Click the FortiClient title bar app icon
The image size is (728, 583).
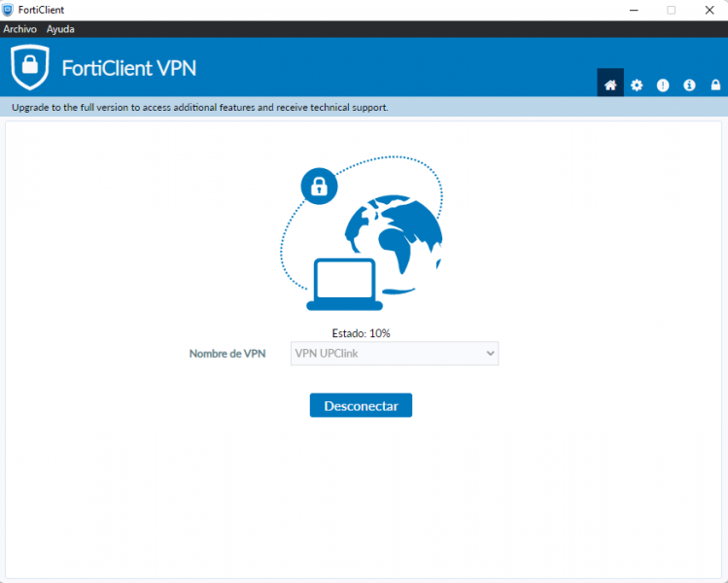[8, 10]
